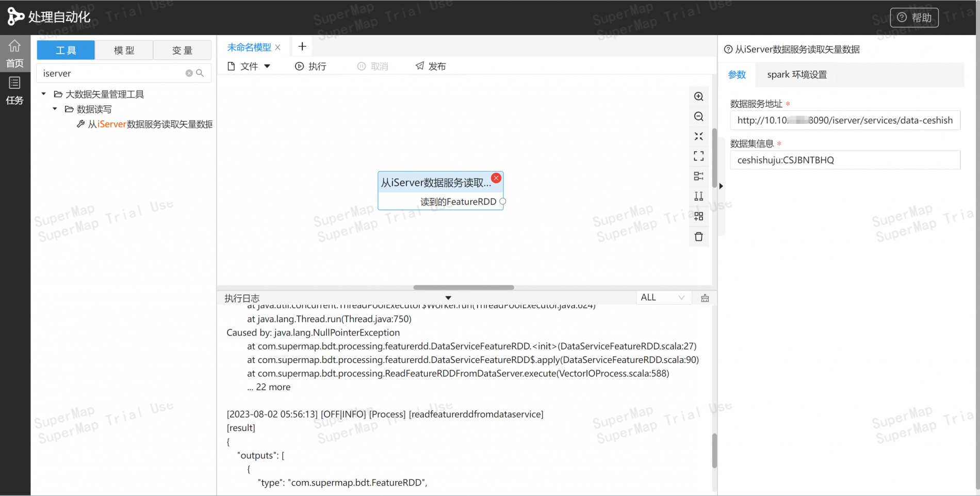Click the '"outputs": [' log line
This screenshot has width=980, height=496.
coord(260,455)
